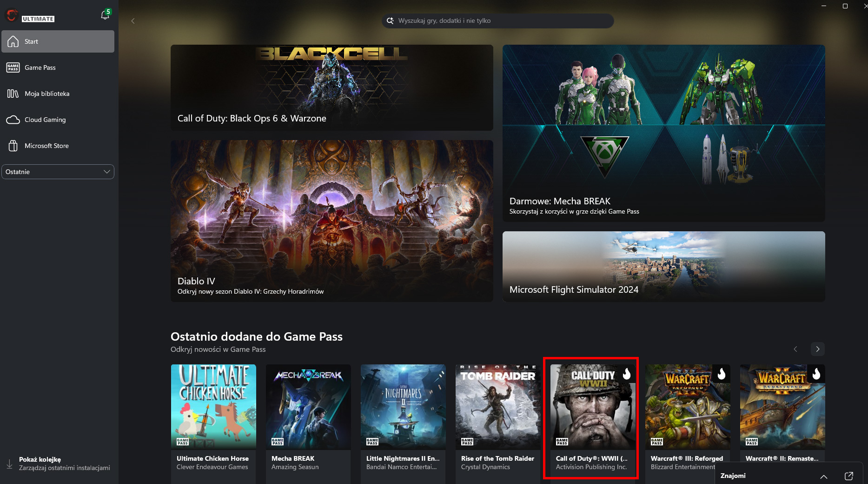Screen dimensions: 868x484
Task: Open Microsoft Flight Simulator 2024 banner
Action: pyautogui.click(x=664, y=267)
